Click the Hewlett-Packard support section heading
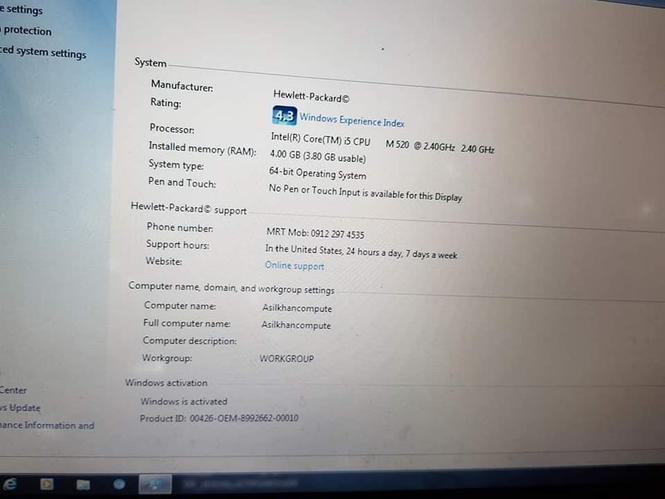Image resolution: width=665 pixels, height=499 pixels. (x=189, y=208)
